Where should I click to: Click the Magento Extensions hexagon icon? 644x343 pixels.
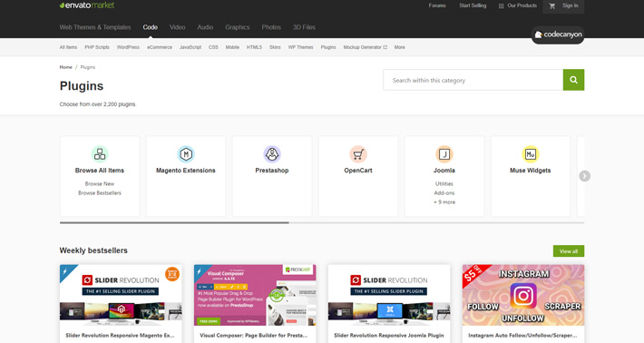(186, 154)
